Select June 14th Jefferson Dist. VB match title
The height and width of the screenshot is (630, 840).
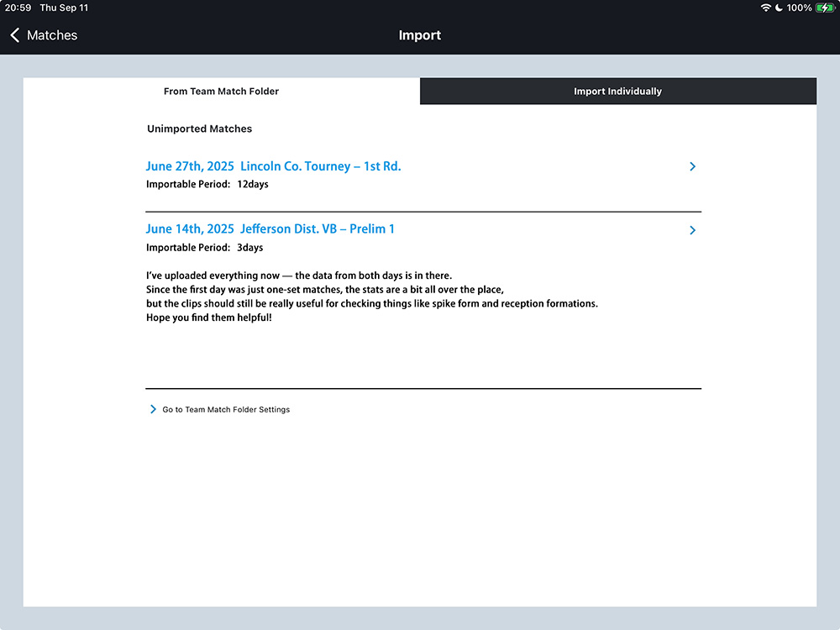(x=270, y=228)
